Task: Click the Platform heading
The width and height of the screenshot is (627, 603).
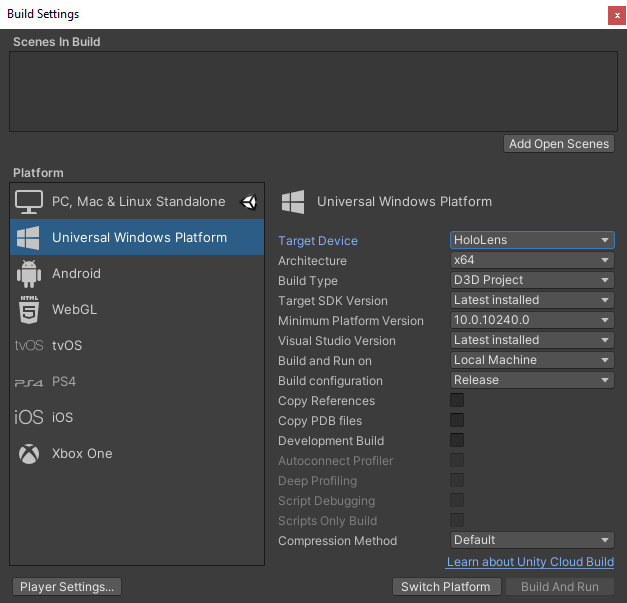Action: pos(38,173)
